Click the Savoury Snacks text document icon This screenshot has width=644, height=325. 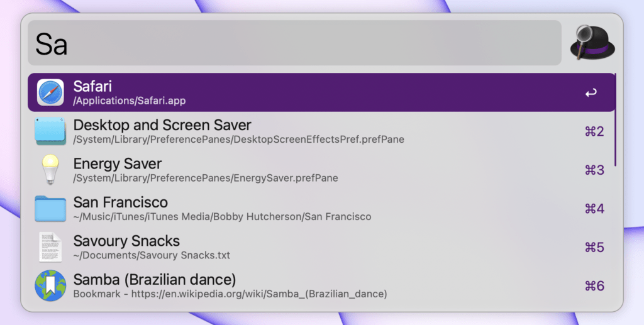click(50, 247)
